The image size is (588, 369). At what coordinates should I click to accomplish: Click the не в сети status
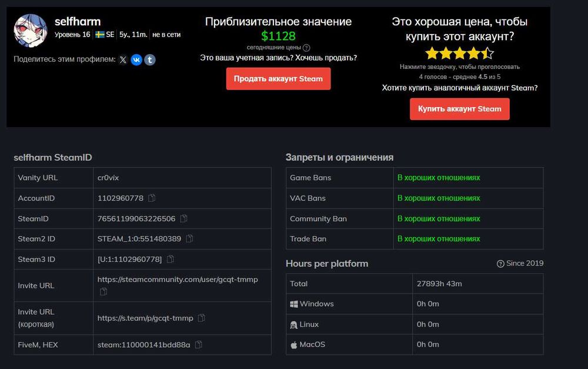(x=166, y=35)
